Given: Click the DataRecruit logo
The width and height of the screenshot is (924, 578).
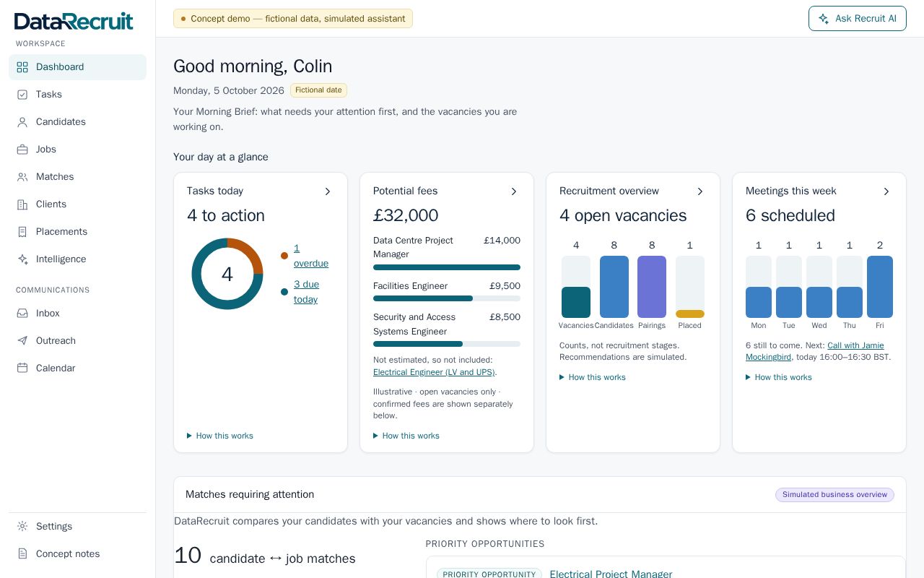Looking at the screenshot, I should click(74, 21).
